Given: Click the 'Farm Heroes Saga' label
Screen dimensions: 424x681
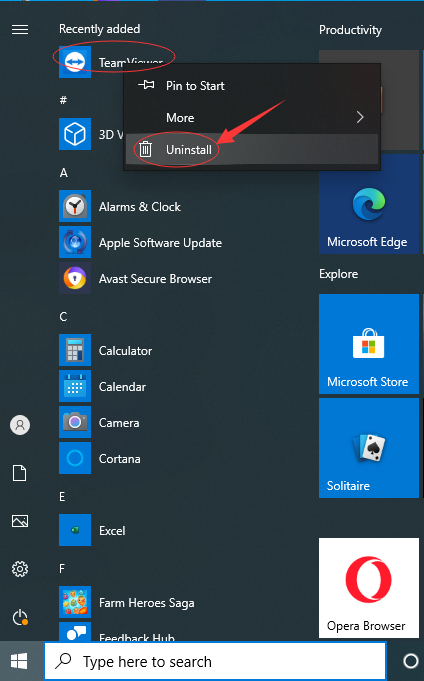Looking at the screenshot, I should point(146,603).
